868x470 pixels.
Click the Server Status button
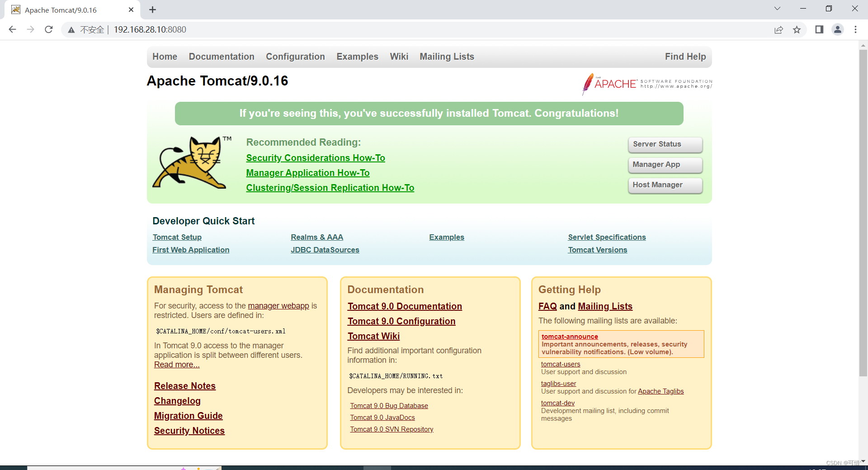(x=665, y=144)
